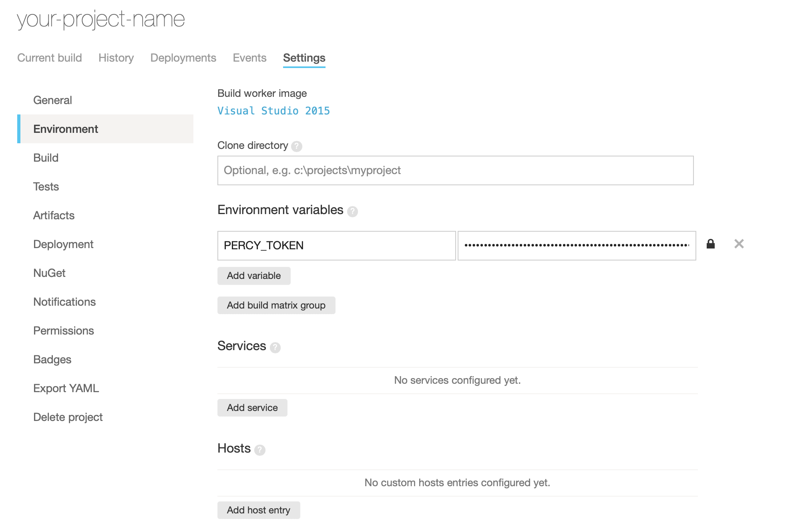Open the Badges settings section
This screenshot has height=529, width=812.
click(52, 359)
